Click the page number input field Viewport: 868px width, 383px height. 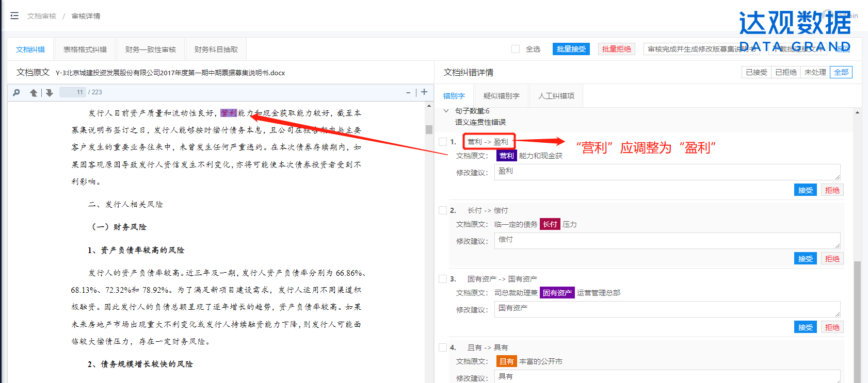(72, 92)
